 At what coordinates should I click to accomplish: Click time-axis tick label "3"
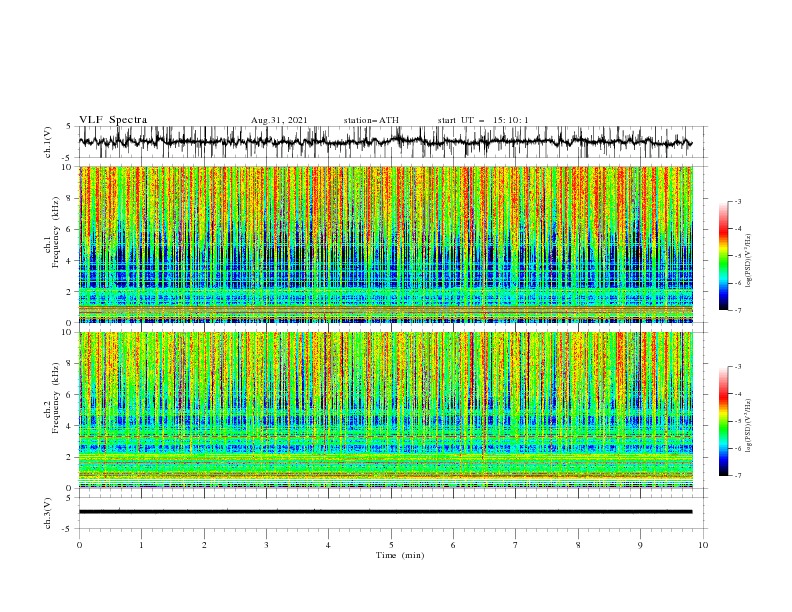coord(266,545)
